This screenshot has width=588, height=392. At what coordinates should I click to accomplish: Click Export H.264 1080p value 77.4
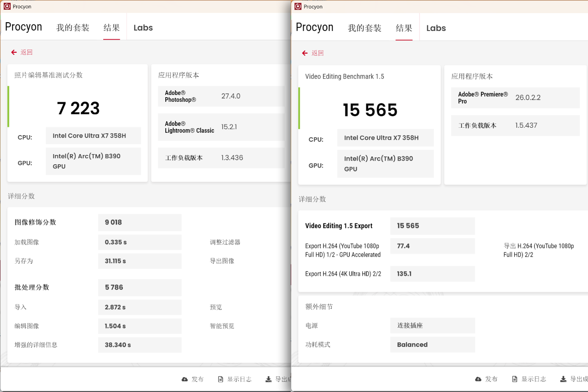432,246
